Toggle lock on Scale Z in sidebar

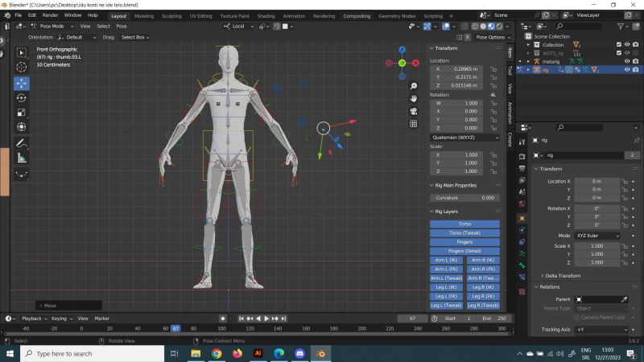pos(493,171)
